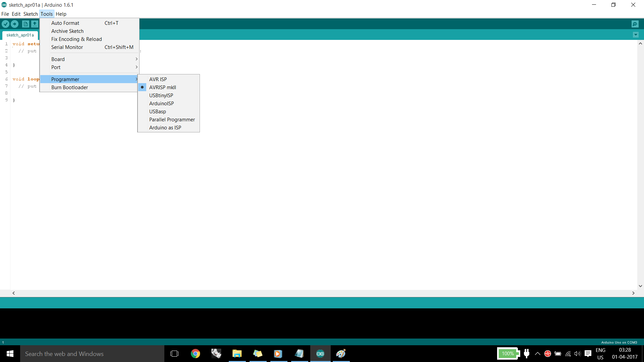
Task: Click the ENG US language indicator
Action: (600, 354)
